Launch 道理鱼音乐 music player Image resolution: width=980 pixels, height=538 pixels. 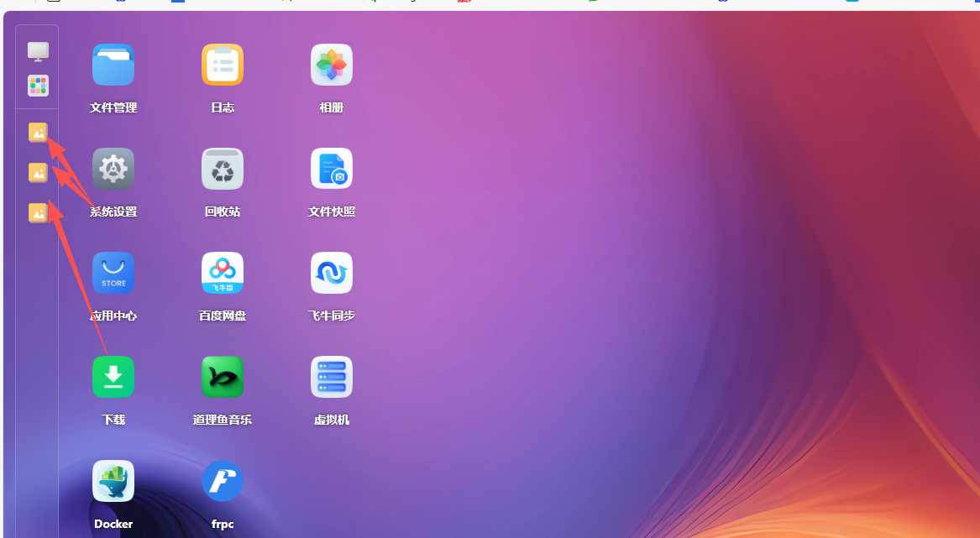coord(222,377)
